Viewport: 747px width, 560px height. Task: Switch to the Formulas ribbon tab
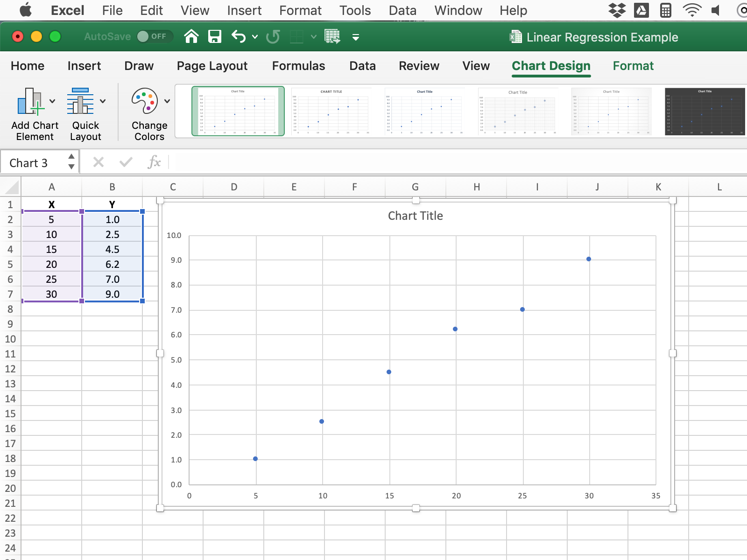(x=298, y=66)
